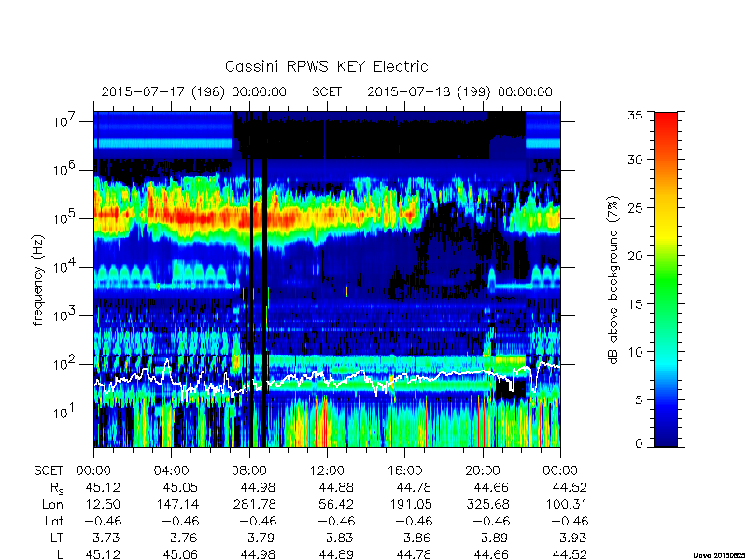The width and height of the screenshot is (747, 560).
Task: Click the 10 tick on the color scale
Action: (x=635, y=352)
